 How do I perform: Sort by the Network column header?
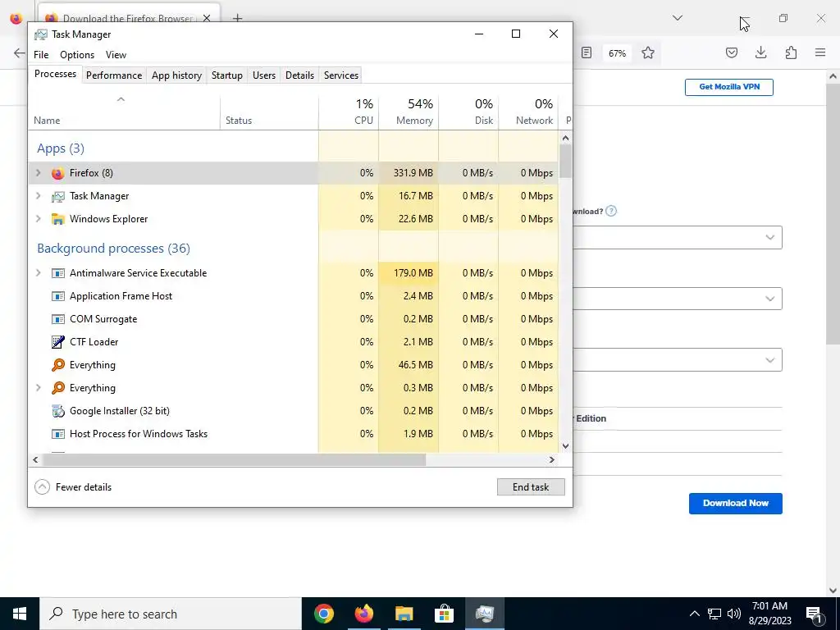529,112
